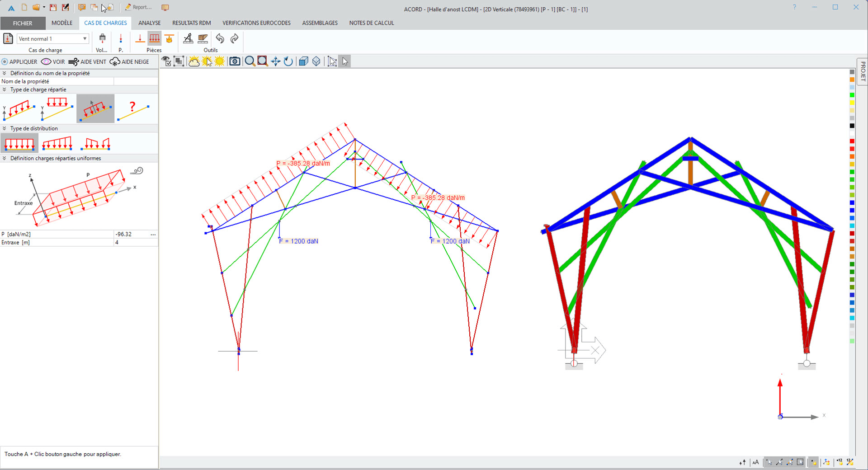Click the nodal point load icon (P.)
The width and height of the screenshot is (868, 470).
coord(121,39)
